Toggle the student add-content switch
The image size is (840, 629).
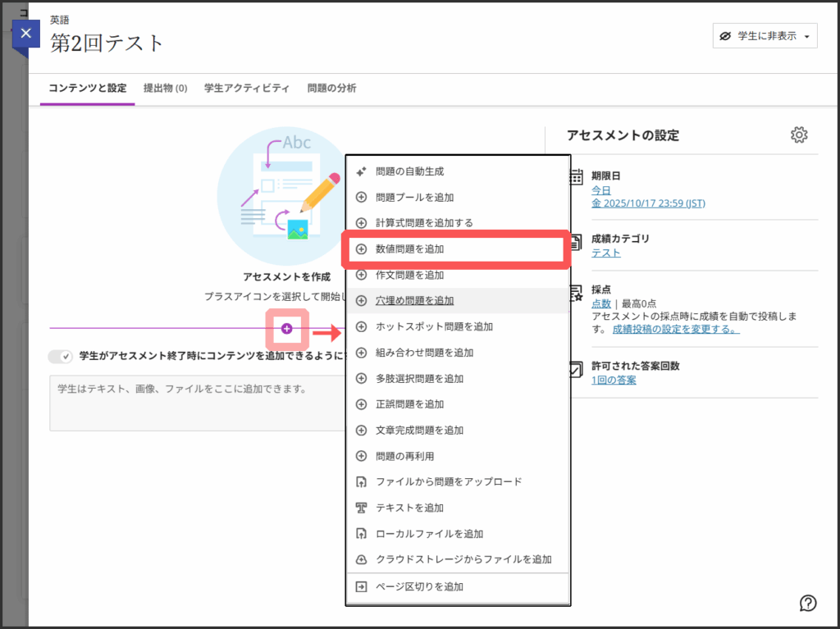point(61,357)
